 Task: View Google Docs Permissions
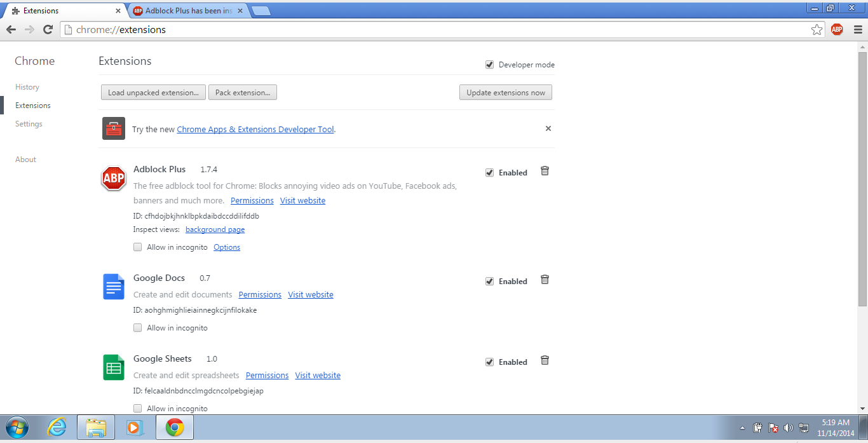(x=260, y=295)
